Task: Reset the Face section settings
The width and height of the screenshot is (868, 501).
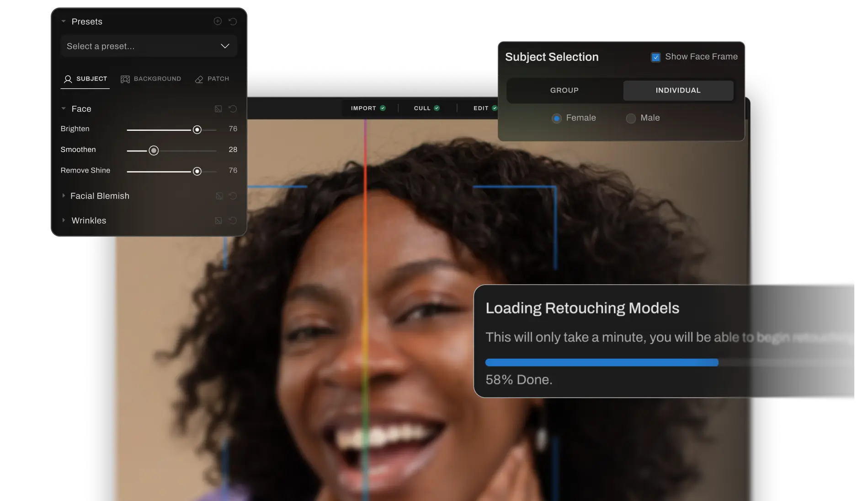Action: coord(233,109)
